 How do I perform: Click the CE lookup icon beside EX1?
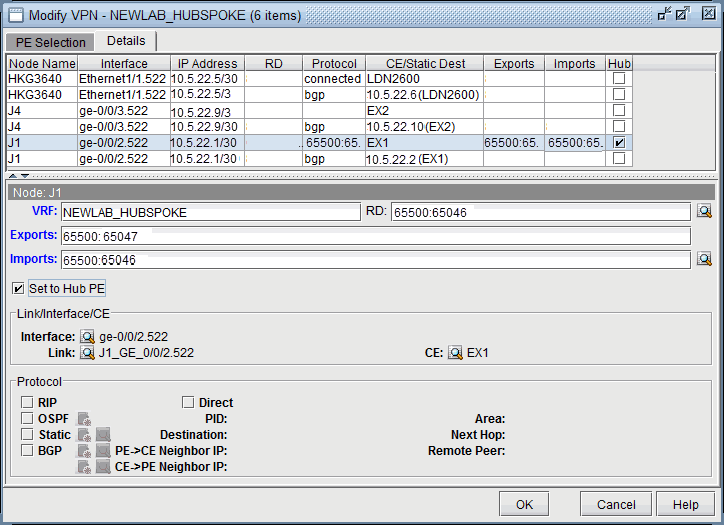point(455,352)
